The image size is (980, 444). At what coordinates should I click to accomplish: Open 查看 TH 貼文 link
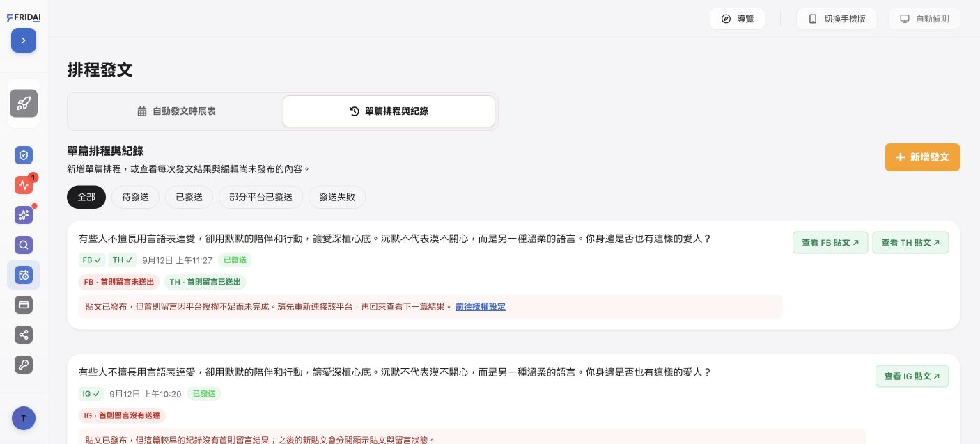click(910, 243)
